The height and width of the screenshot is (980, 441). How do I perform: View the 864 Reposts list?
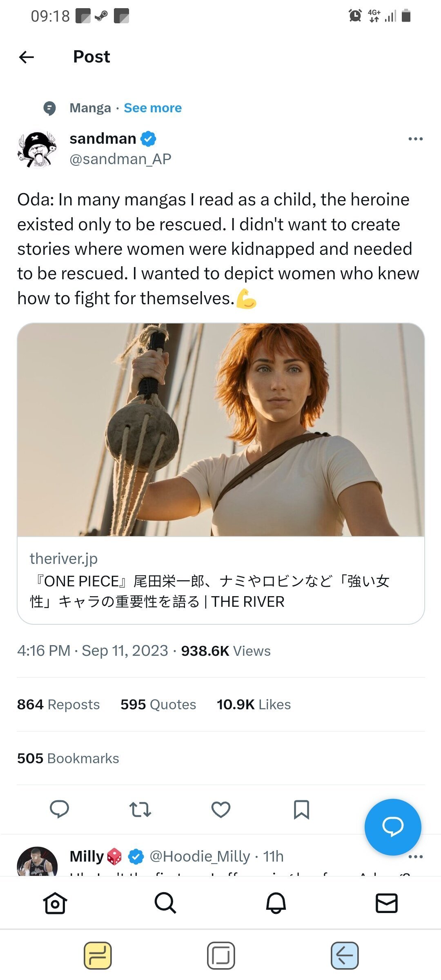click(58, 704)
